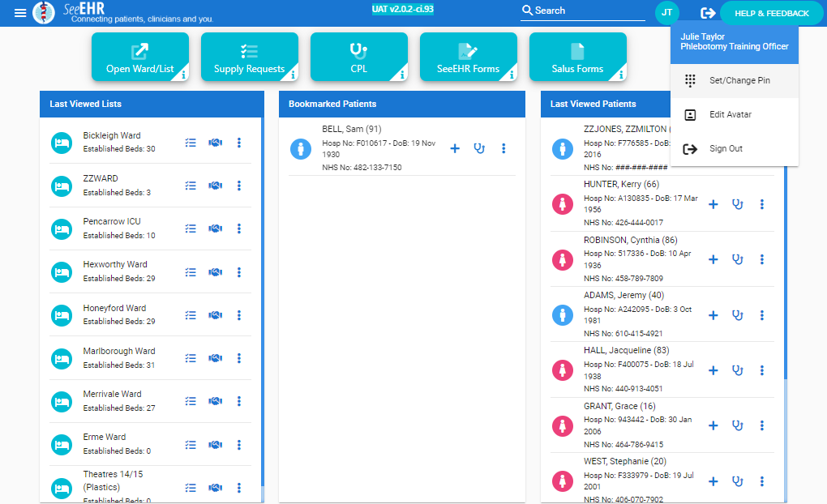Click info corner on SeeEHR Forms tile
827x504 pixels.
point(511,75)
